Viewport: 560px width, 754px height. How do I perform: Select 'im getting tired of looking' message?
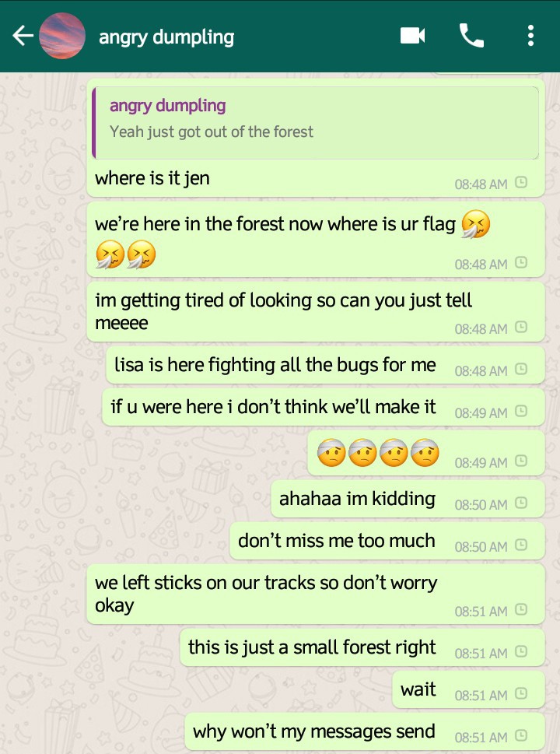(315, 312)
